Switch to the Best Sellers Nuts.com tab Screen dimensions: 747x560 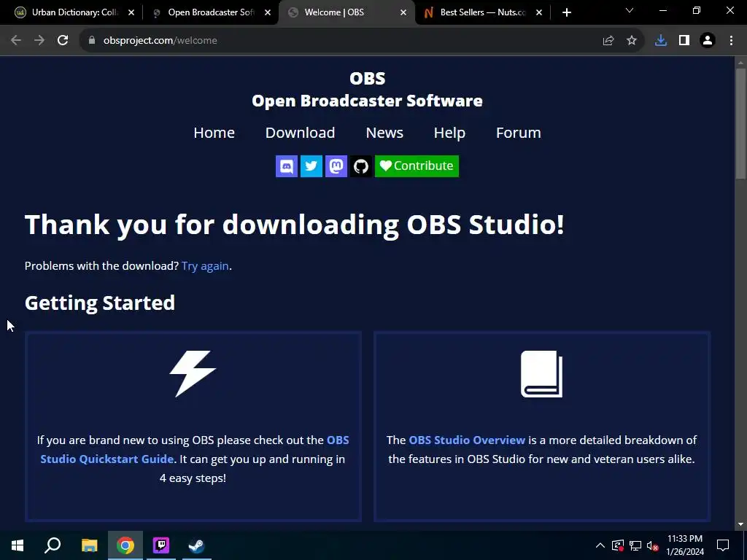click(x=483, y=12)
